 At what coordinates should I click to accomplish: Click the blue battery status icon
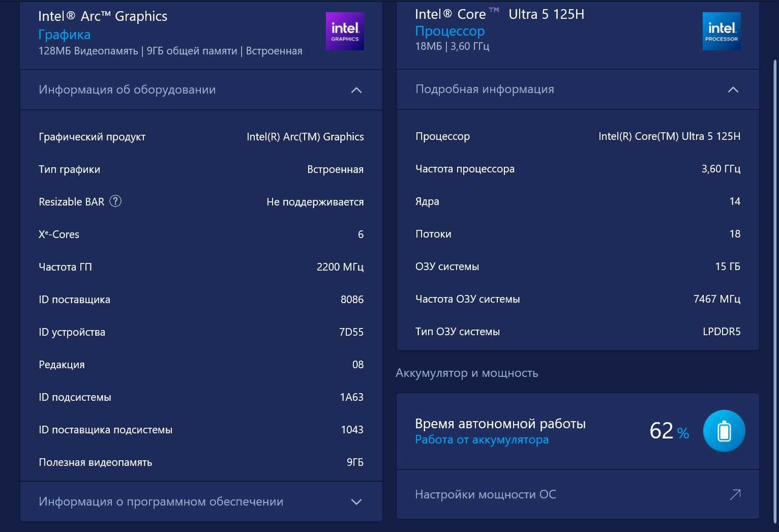pyautogui.click(x=724, y=431)
